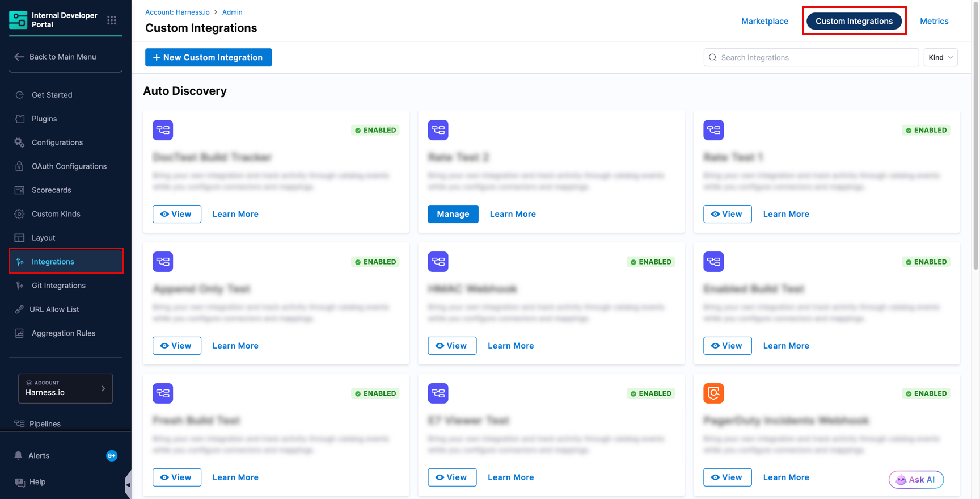Click Manage on the Rate Test 2 card
Screen dimensions: 980x499
point(453,214)
